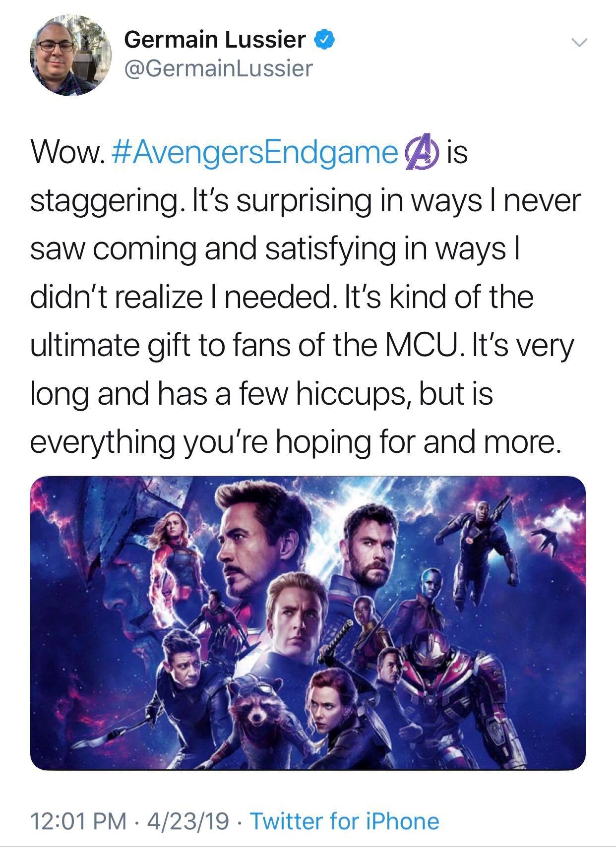Click the 12:01 PM timestamp
This screenshot has height=857, width=616.
tap(78, 821)
